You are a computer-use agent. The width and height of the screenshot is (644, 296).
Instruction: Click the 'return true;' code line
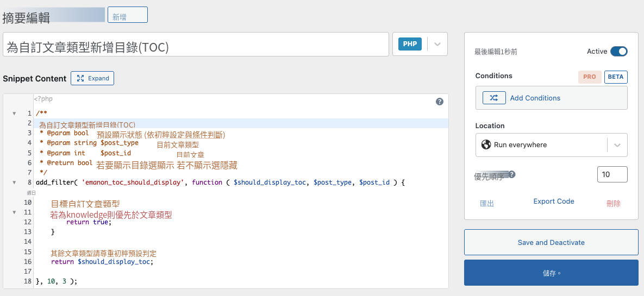coord(89,222)
